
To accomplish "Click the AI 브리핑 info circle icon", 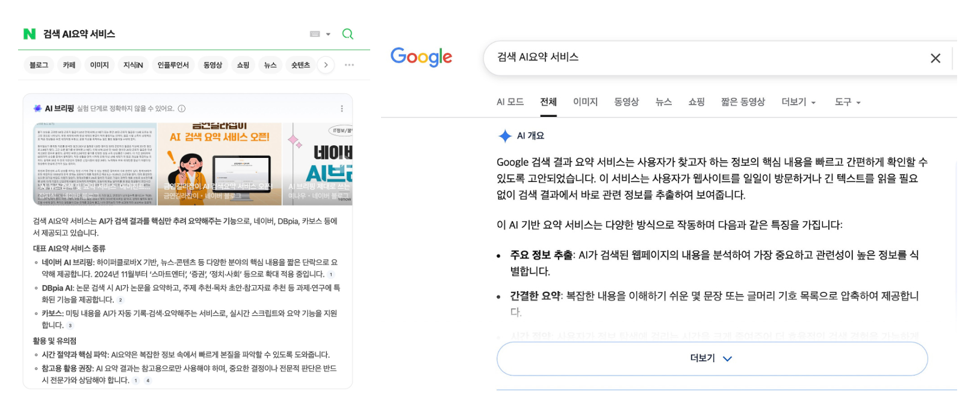I will click(x=182, y=108).
